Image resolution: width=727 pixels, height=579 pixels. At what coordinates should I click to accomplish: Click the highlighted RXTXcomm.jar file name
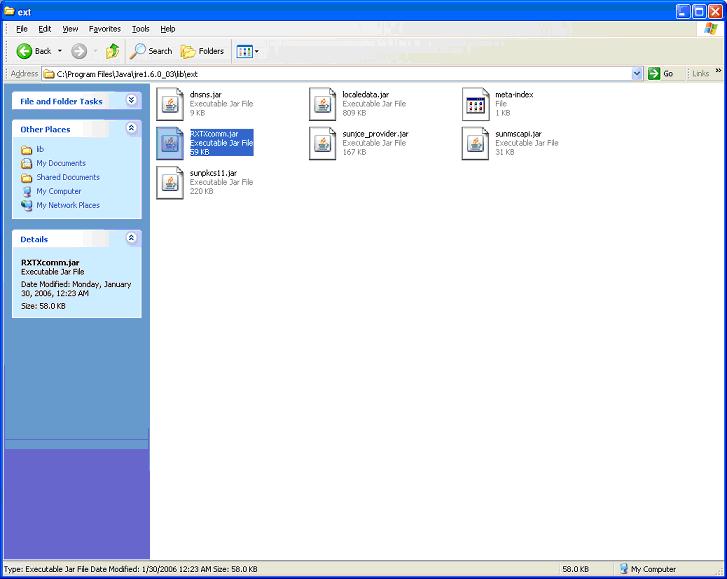pyautogui.click(x=214, y=134)
